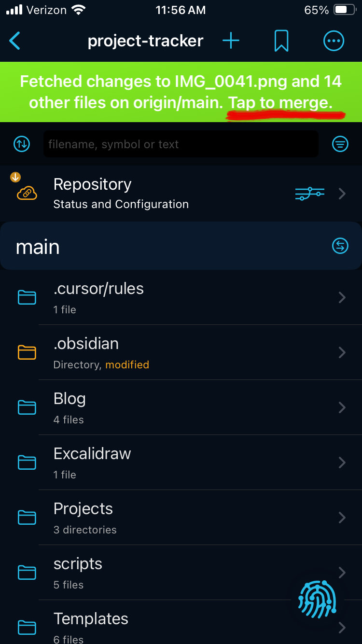
Task: Focus the filename, symbol or text search field
Action: point(181,144)
